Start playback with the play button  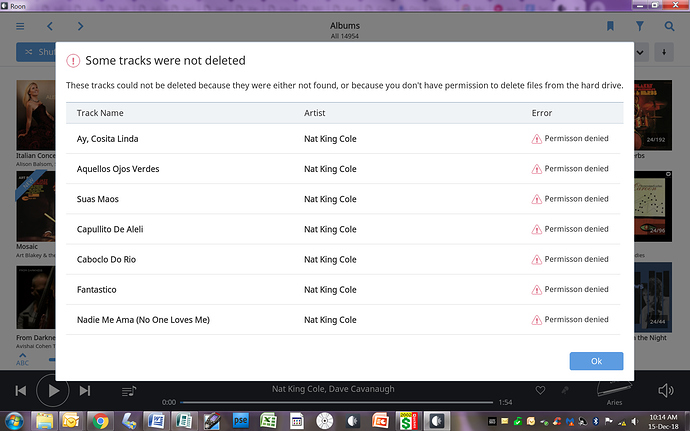pyautogui.click(x=53, y=390)
